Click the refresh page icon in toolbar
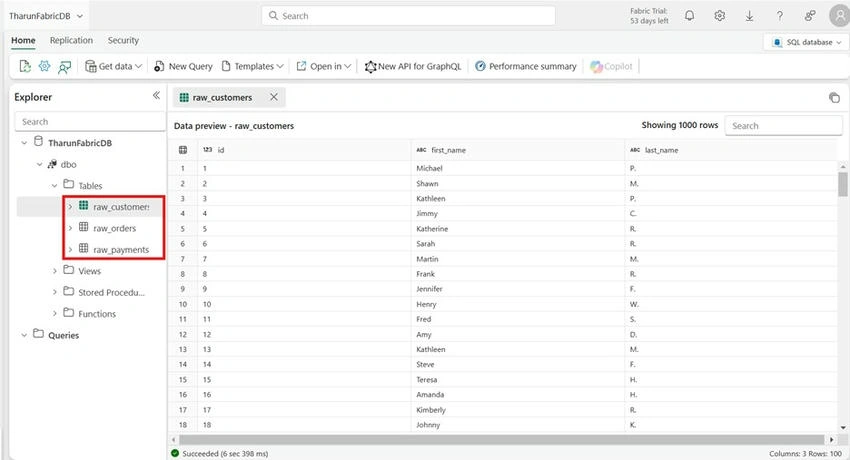The image size is (850, 460). pos(25,66)
